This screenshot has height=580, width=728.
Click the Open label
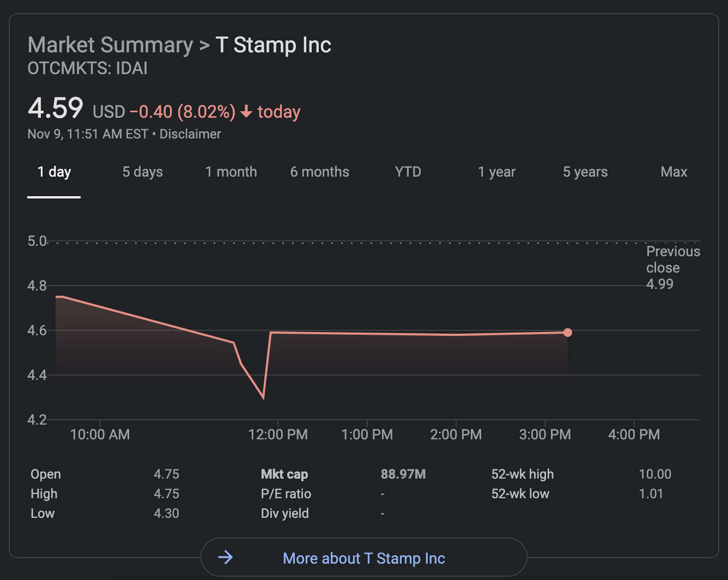[x=46, y=474]
